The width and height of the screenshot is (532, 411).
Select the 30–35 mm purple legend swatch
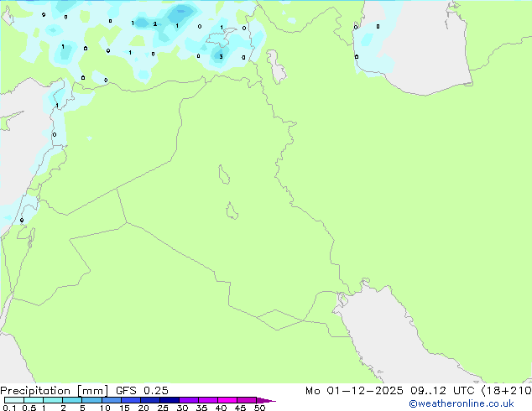[189, 400]
